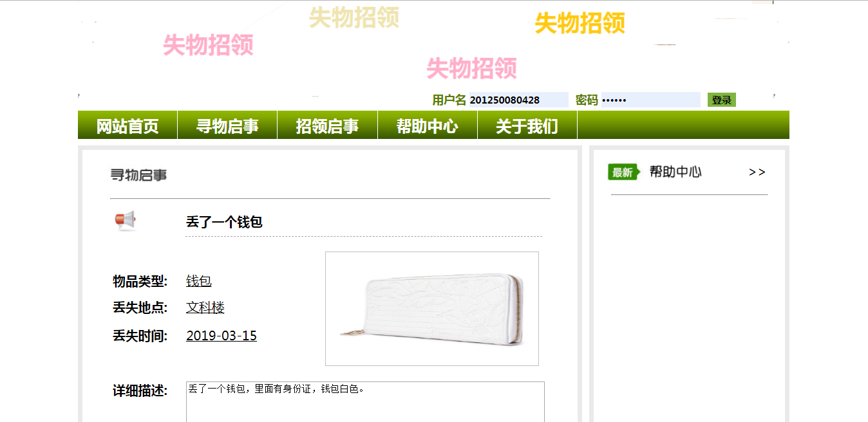868x422 pixels.
Task: Click the 文科楼 lost location link
Action: pyautogui.click(x=205, y=307)
